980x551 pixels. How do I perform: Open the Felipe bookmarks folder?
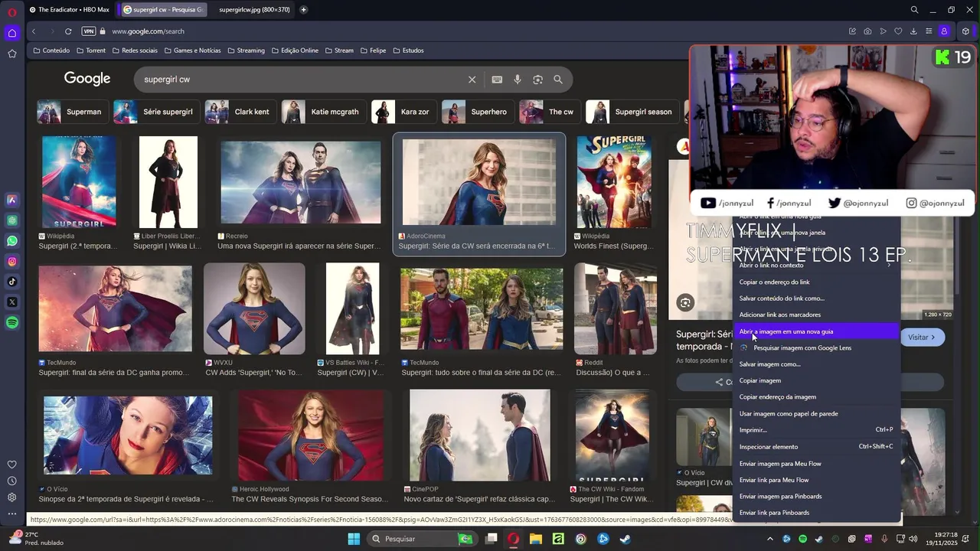point(373,51)
